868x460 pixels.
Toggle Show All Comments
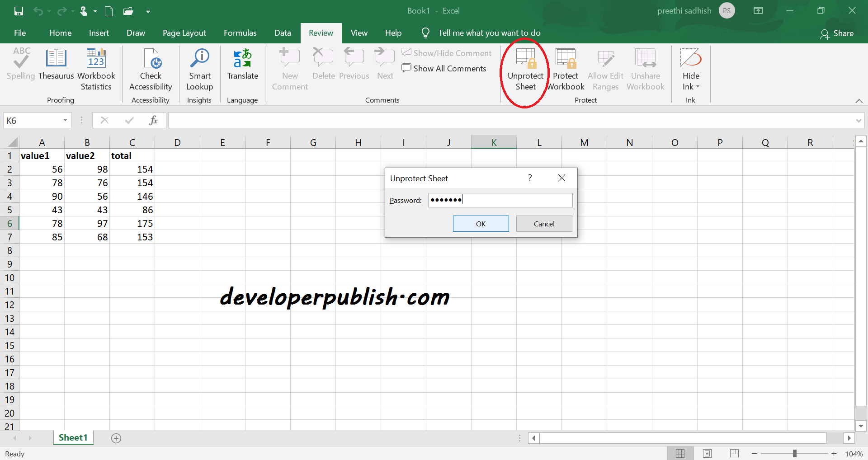click(x=444, y=68)
